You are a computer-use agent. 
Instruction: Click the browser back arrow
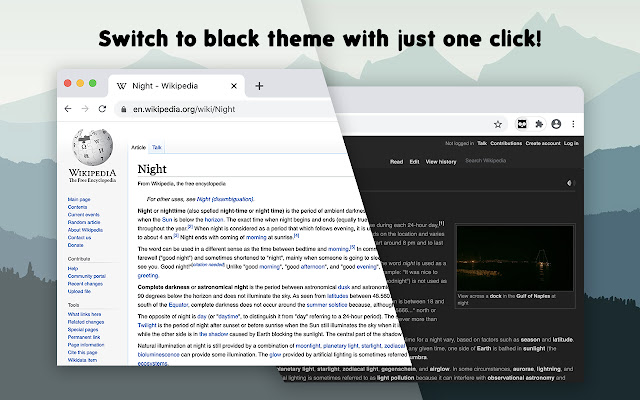tap(67, 108)
